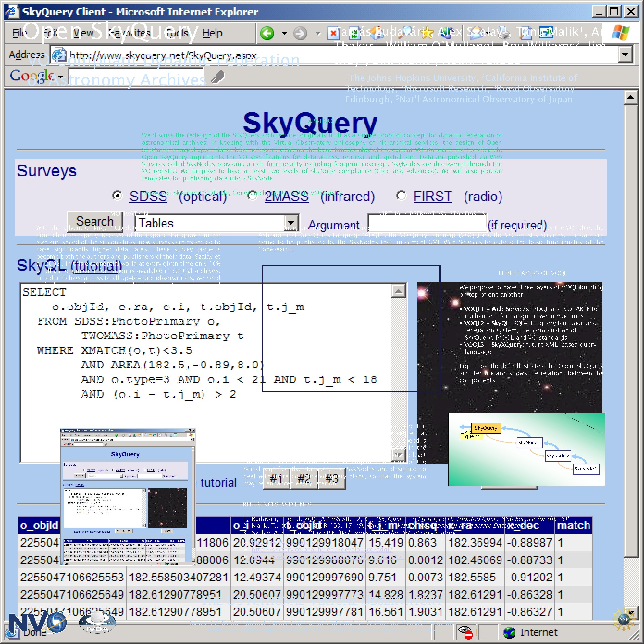Screen dimensions: 644x644
Task: Open the Help menu
Action: tap(212, 33)
